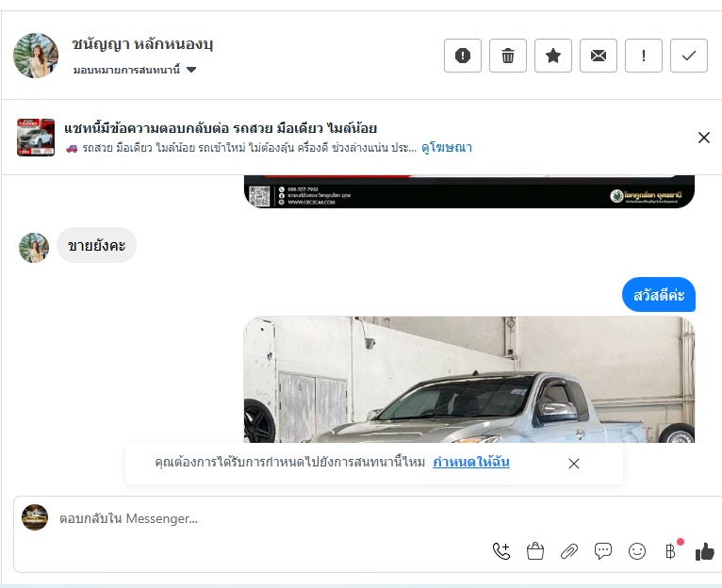Screen dimensions: 722x588
Task: Open the shopping bag products icon
Action: coord(535,550)
